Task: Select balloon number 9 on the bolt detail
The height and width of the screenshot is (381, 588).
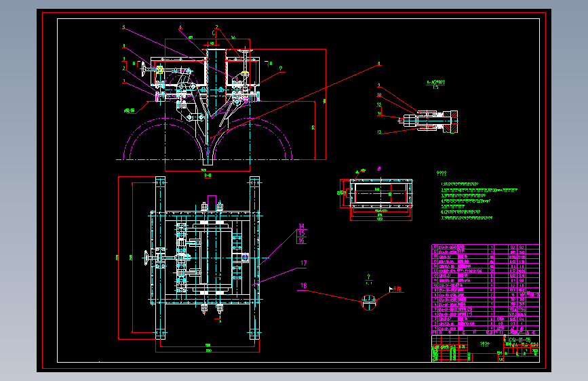Action: [378, 85]
